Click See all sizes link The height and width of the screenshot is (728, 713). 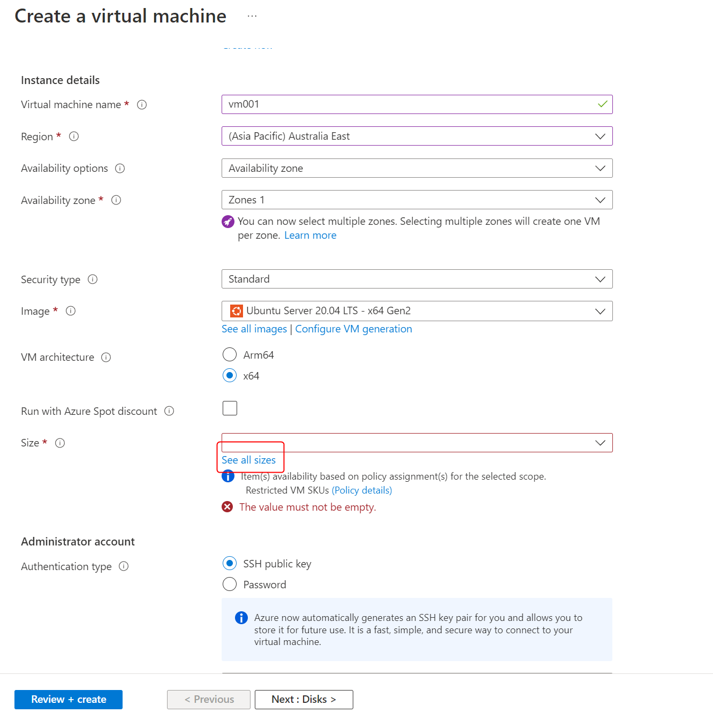[x=249, y=460]
